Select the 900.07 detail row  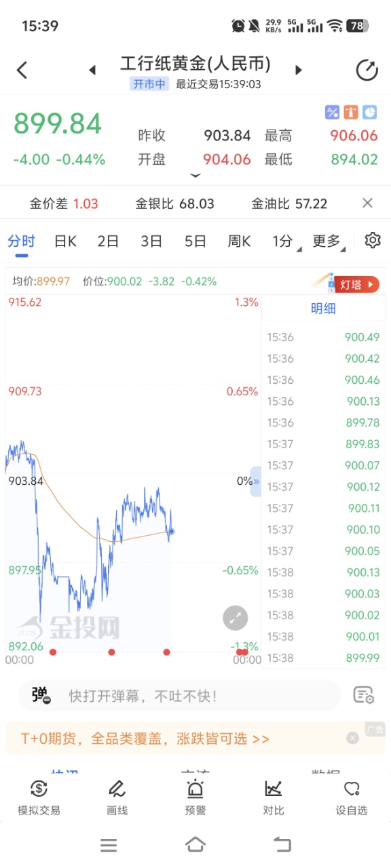[x=323, y=465]
